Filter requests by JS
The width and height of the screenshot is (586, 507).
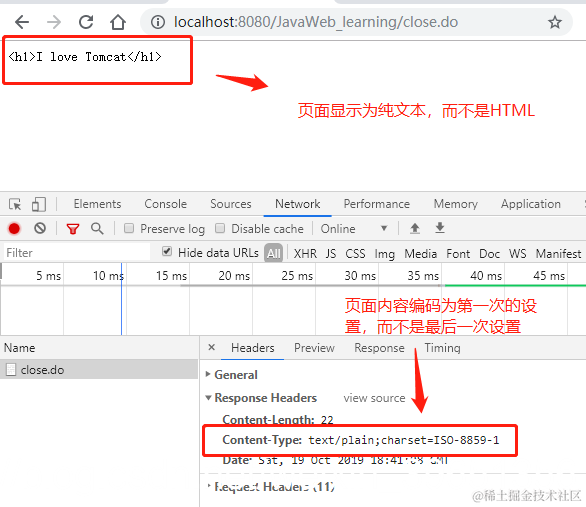(x=331, y=253)
